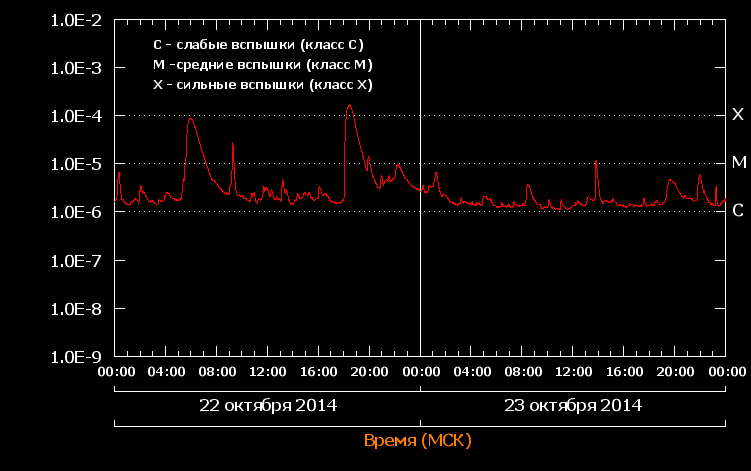
Task: Select legend line 'М -средние вспышки (класс М)'
Action: pos(262,65)
